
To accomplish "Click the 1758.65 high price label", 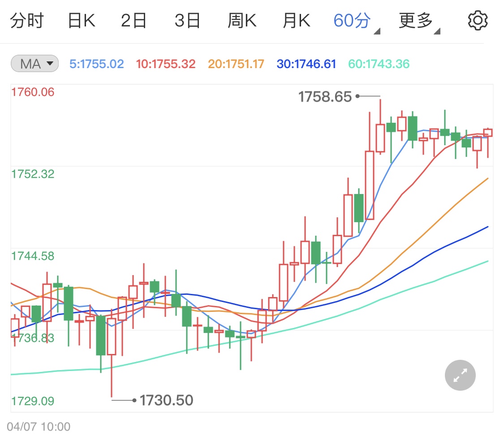I will click(325, 97).
